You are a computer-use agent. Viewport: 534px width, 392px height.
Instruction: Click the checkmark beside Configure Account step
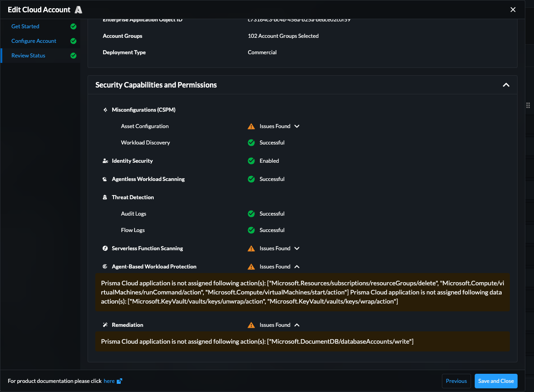click(73, 41)
